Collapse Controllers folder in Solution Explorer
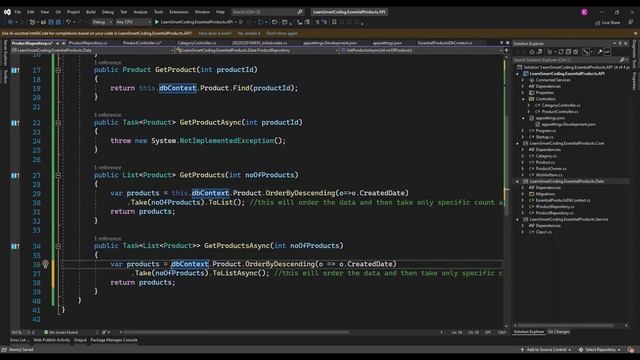 pos(523,99)
